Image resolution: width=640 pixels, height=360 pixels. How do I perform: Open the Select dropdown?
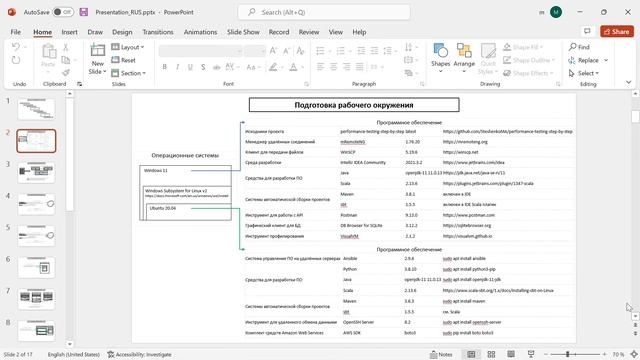[584, 73]
